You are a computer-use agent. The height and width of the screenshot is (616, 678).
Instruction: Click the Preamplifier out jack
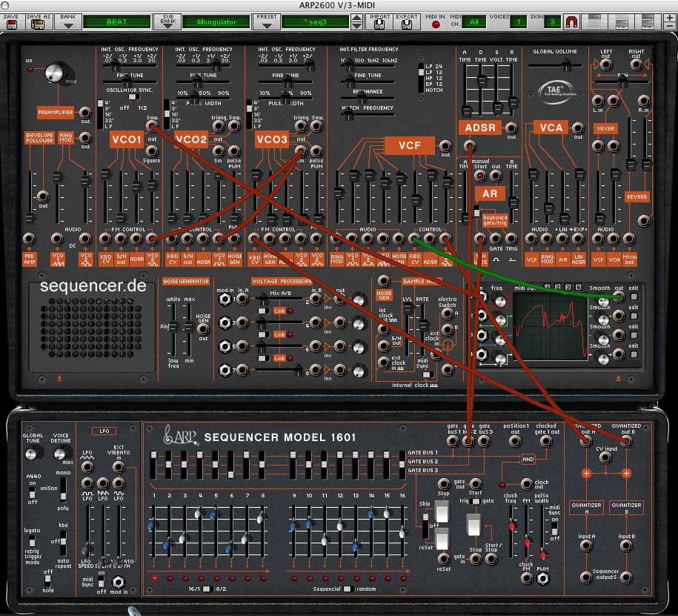[85, 113]
